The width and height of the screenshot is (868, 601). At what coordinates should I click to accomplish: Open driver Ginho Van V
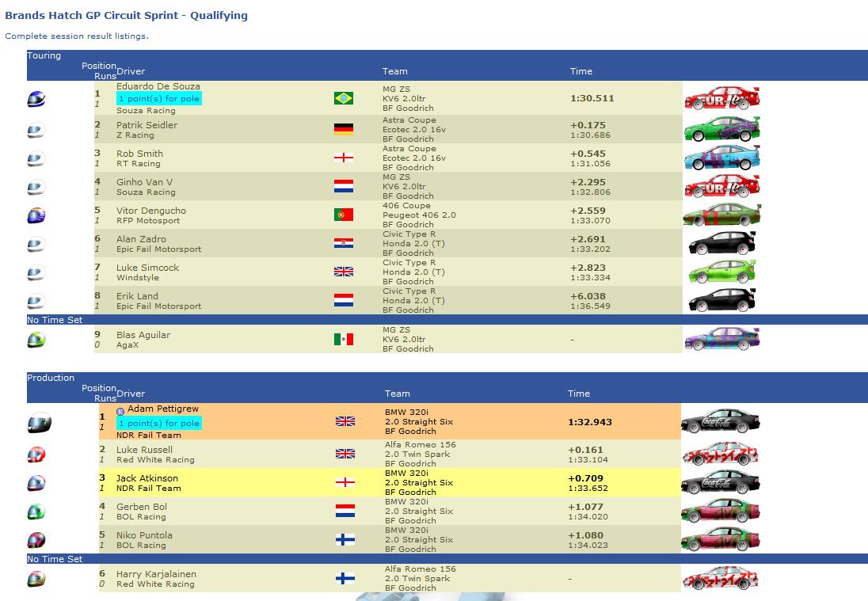(x=144, y=182)
